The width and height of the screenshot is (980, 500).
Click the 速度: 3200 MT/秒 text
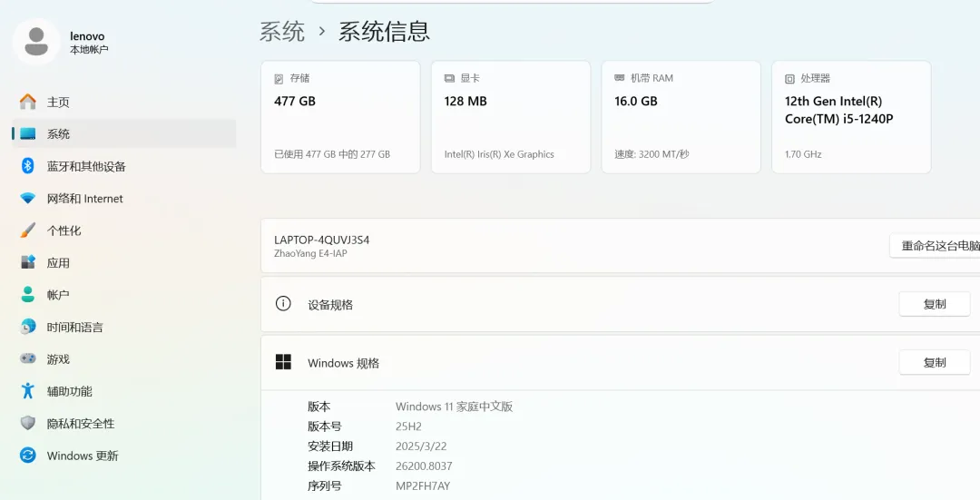(x=652, y=153)
